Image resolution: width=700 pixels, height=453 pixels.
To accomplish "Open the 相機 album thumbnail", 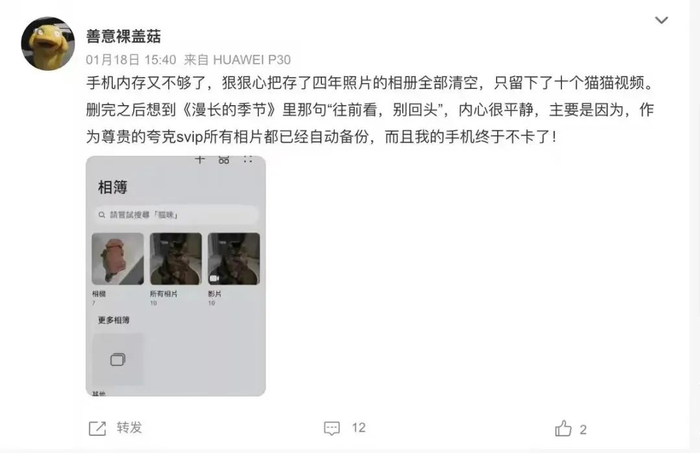I will coord(118,259).
